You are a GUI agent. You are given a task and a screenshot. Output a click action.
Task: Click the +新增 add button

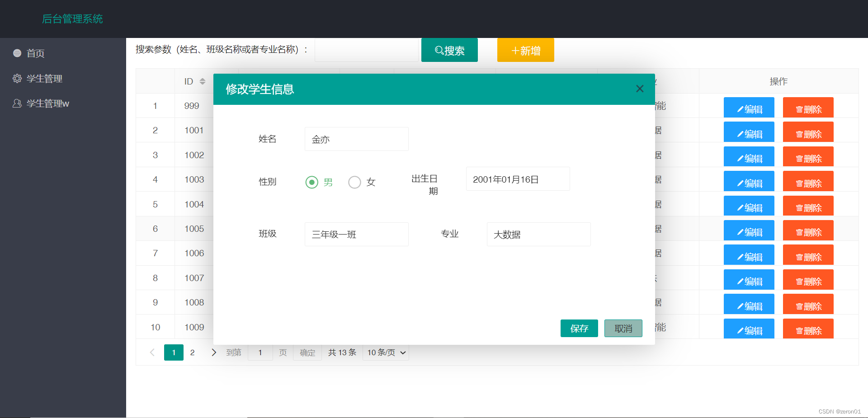526,50
